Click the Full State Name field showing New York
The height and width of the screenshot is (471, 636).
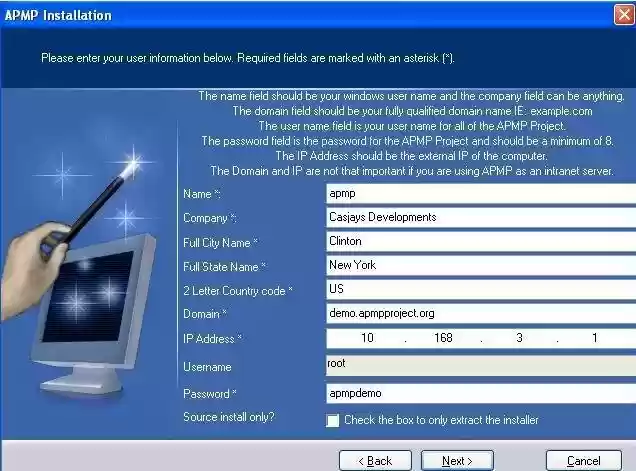(x=481, y=265)
